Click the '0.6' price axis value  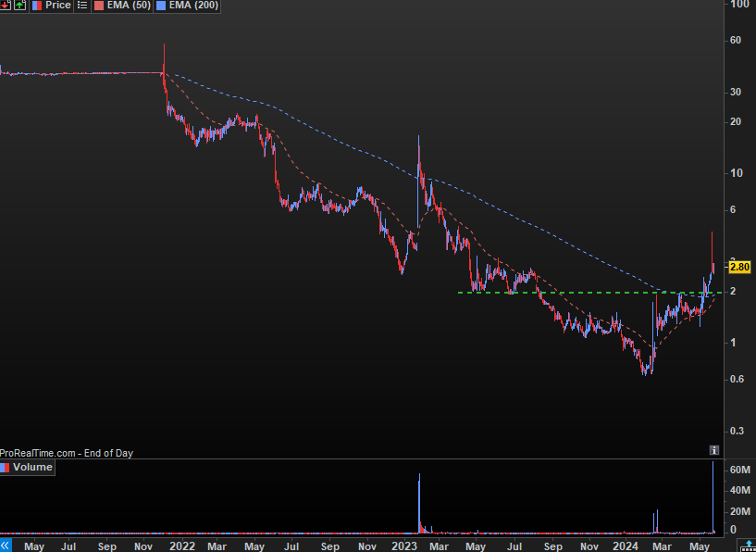coord(735,379)
